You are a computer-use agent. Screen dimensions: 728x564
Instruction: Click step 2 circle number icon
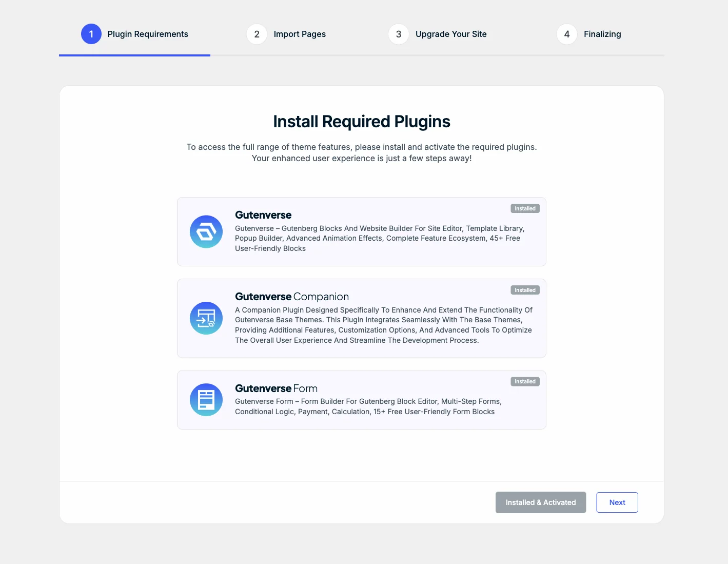257,34
